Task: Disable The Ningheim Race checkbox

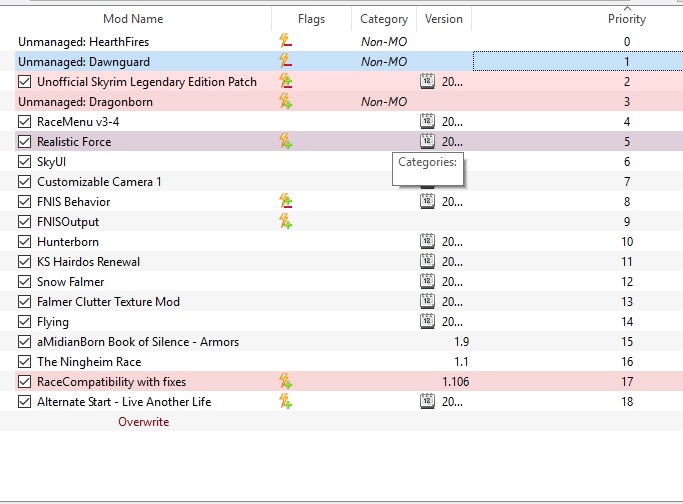Action: 24,362
